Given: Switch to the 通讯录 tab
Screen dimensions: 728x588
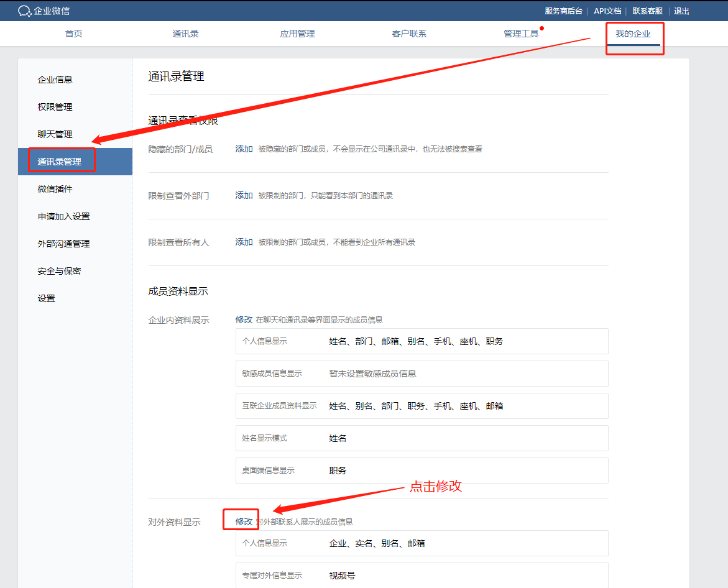Looking at the screenshot, I should coord(185,34).
